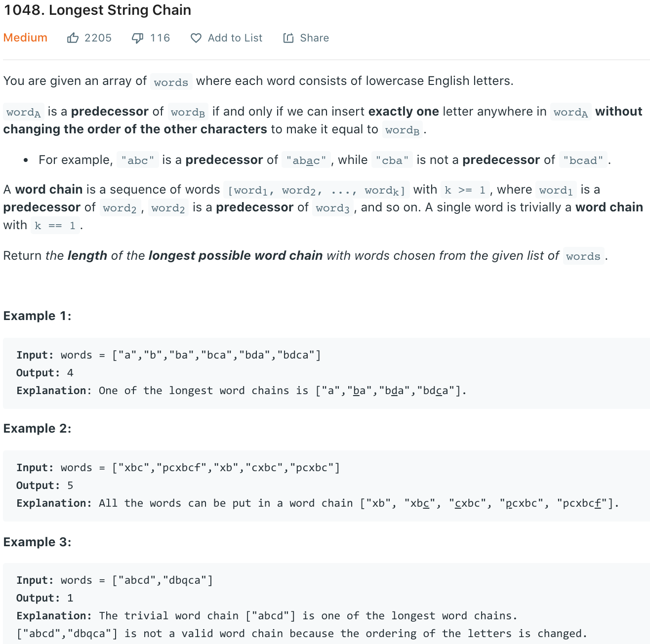Downvote the problem with the thumbs-down icon
Screen dimensions: 650x644
click(x=137, y=38)
